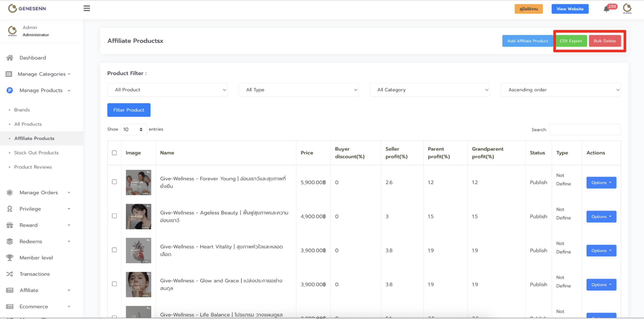Click the Manage Categories list icon

[9, 74]
